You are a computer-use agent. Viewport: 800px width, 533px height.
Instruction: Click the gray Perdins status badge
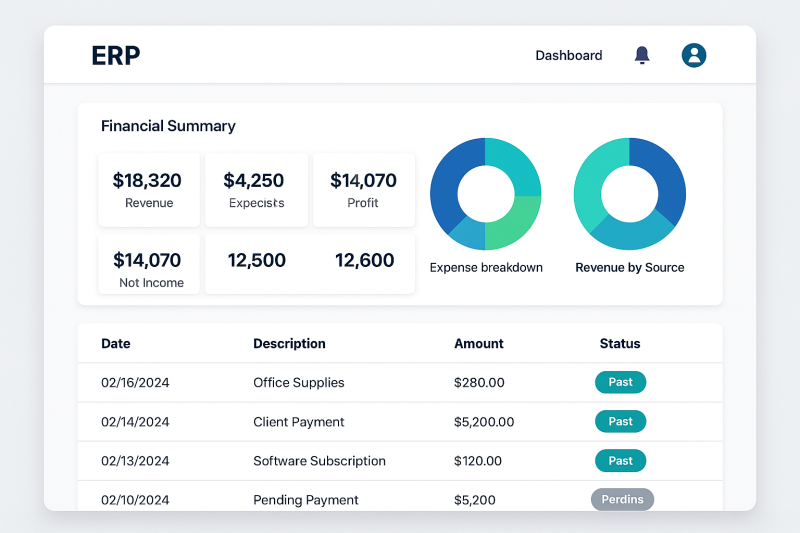pyautogui.click(x=621, y=500)
